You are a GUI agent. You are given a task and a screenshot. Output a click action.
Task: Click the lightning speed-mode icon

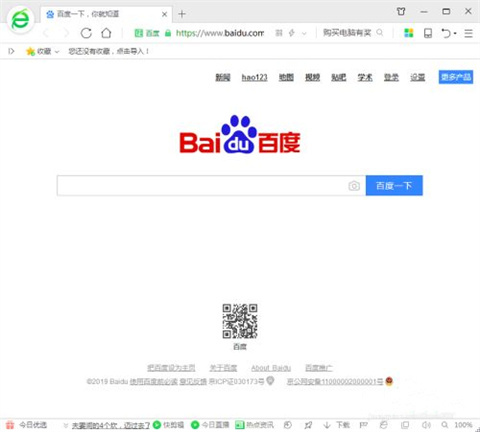(x=292, y=33)
